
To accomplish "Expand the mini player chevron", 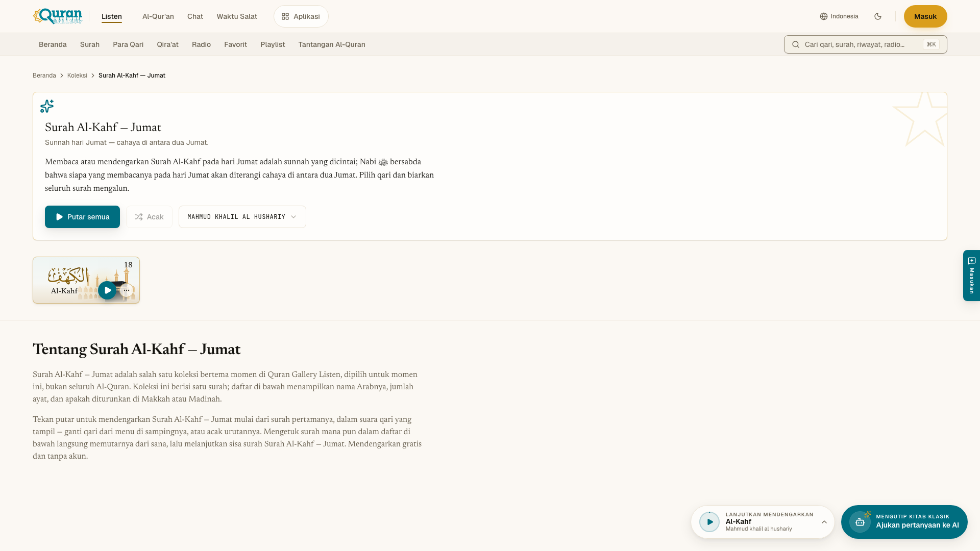I will [824, 522].
